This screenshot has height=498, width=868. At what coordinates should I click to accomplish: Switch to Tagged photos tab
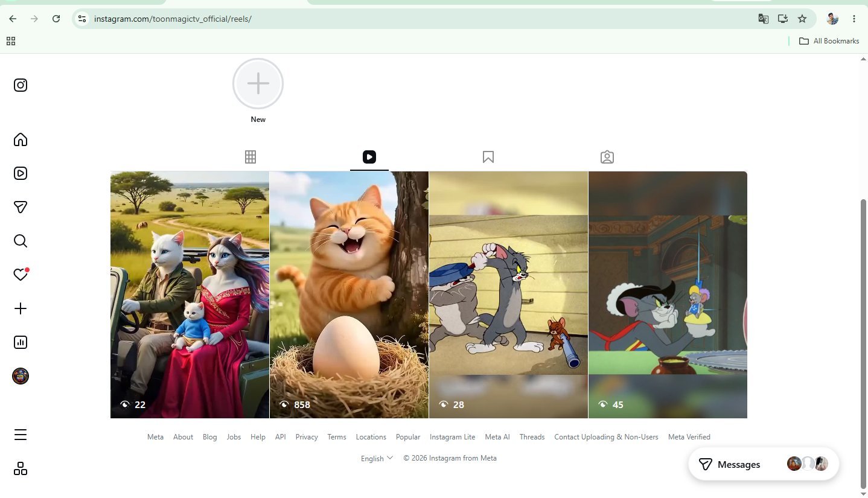[x=607, y=157]
